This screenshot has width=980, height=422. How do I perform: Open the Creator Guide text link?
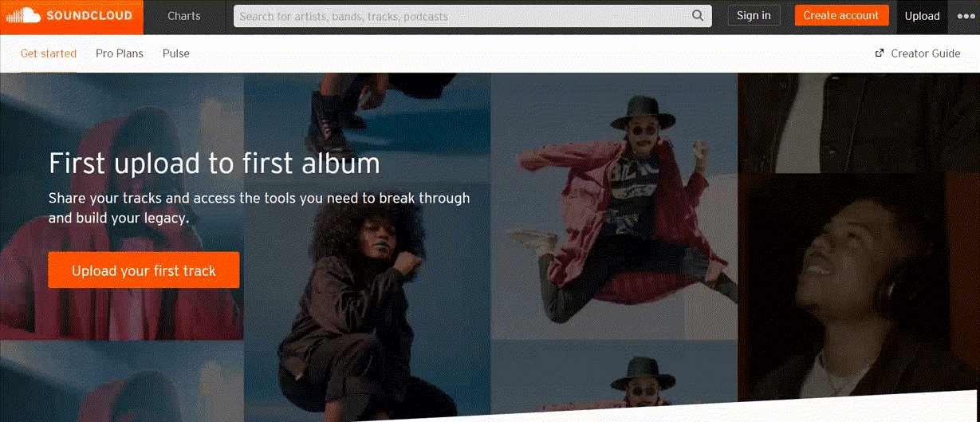[x=925, y=53]
